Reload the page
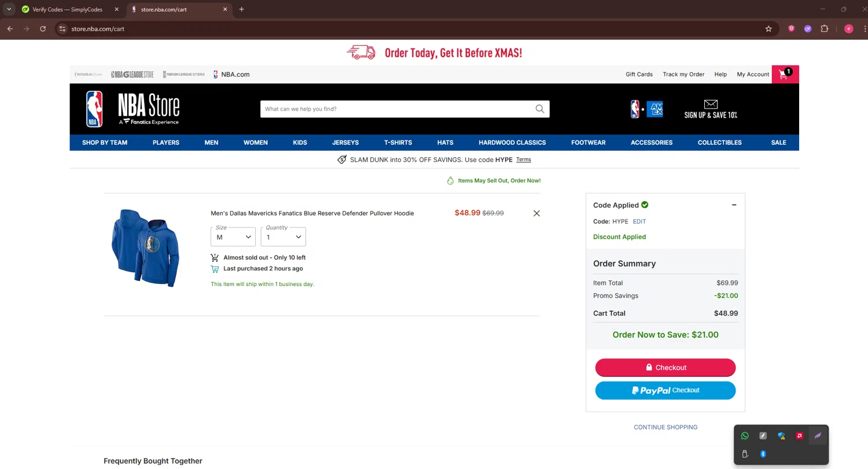Screen dimensions: 868x469 [x=43, y=29]
